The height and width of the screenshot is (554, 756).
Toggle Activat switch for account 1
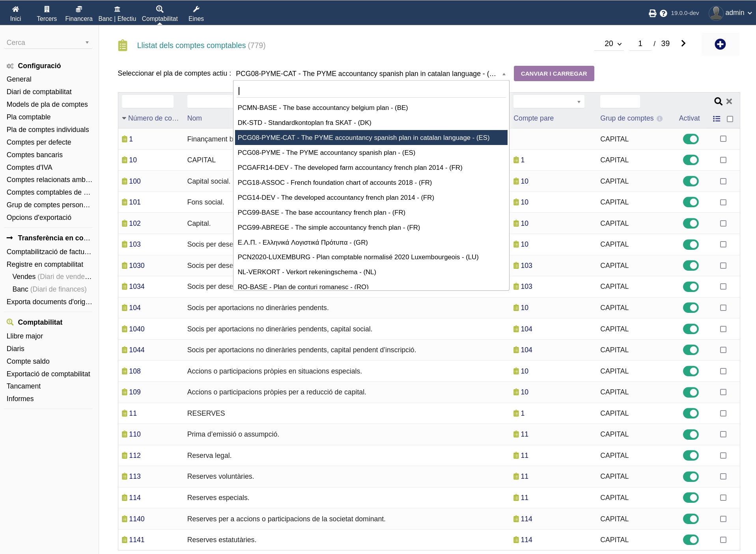691,139
